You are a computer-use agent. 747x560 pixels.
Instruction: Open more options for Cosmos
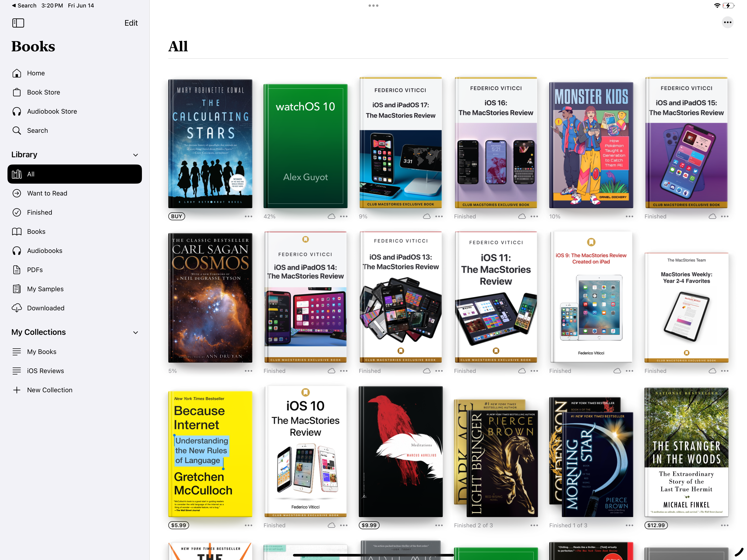[x=249, y=371]
